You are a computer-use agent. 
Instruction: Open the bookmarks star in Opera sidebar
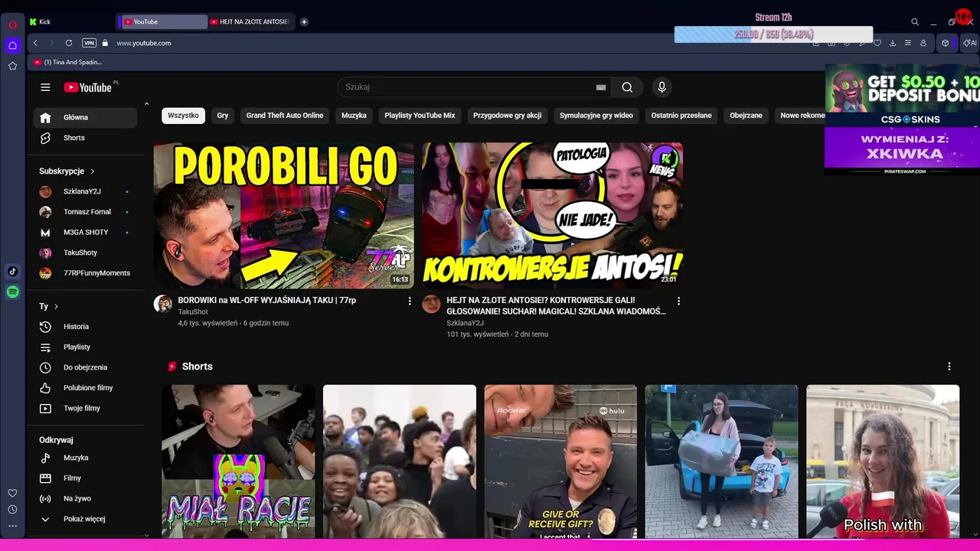[12, 66]
